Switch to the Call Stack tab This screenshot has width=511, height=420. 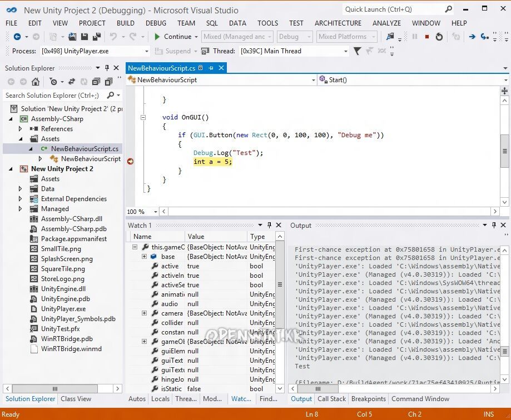[x=331, y=399]
